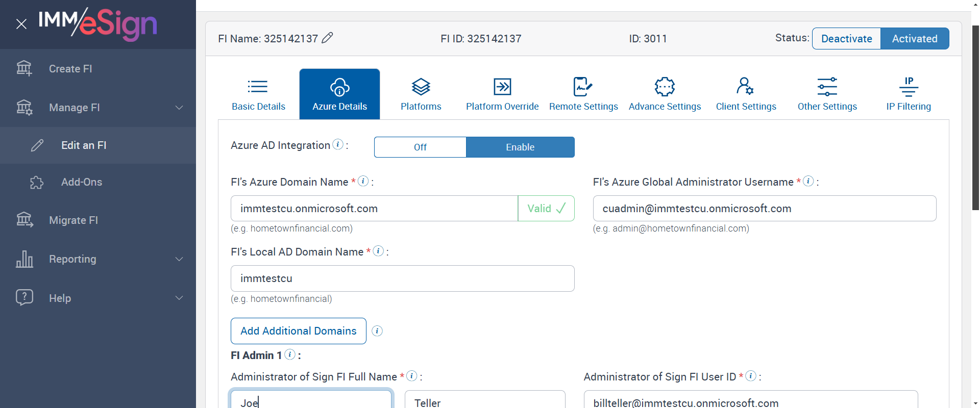The height and width of the screenshot is (408, 980).
Task: Click the scrollbar down arrow
Action: 975,403
